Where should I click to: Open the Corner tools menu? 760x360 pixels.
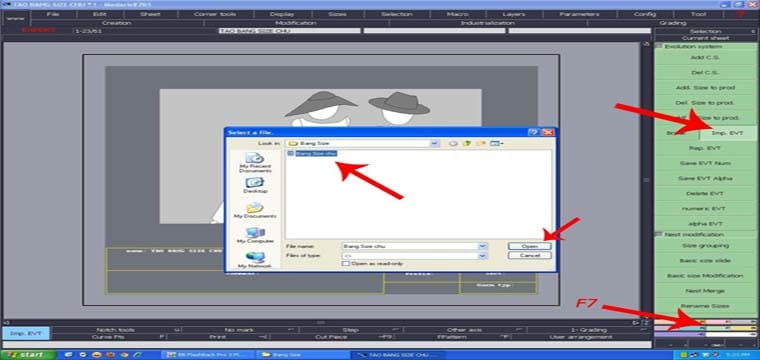(x=215, y=14)
